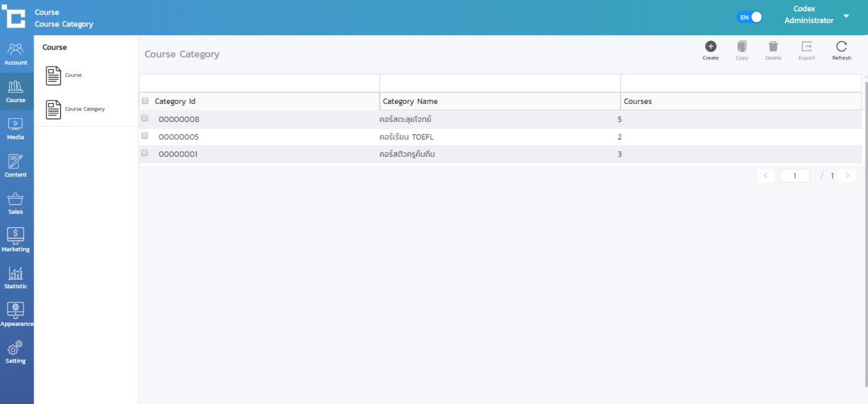
Task: Open the Media section in sidebar
Action: (15, 128)
